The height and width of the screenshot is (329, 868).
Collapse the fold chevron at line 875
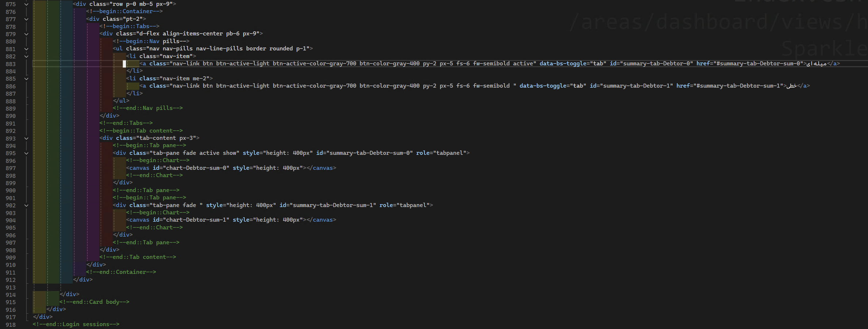coord(26,4)
